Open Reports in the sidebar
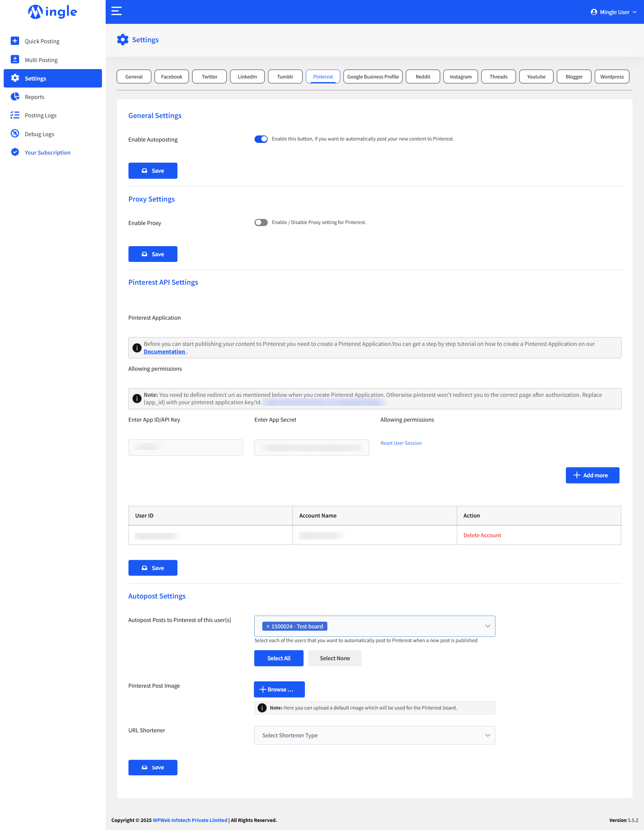 coord(53,97)
